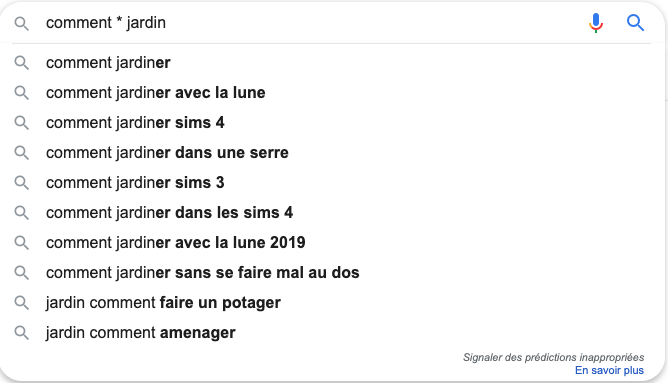Click magnifier icon next to 'jardiner sims 4'

click(21, 123)
